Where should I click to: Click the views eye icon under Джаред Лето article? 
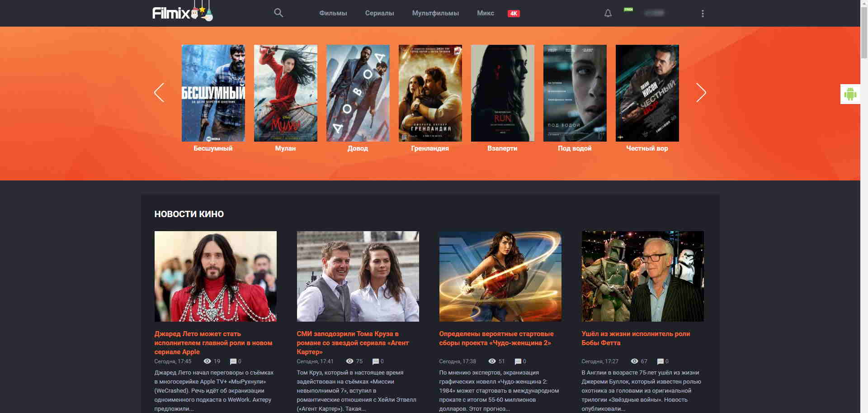pos(208,361)
